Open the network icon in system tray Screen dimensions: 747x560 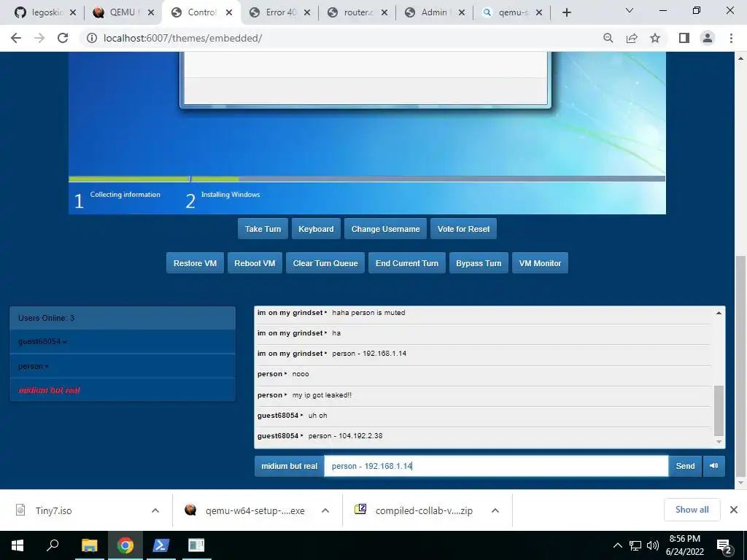[635, 545]
